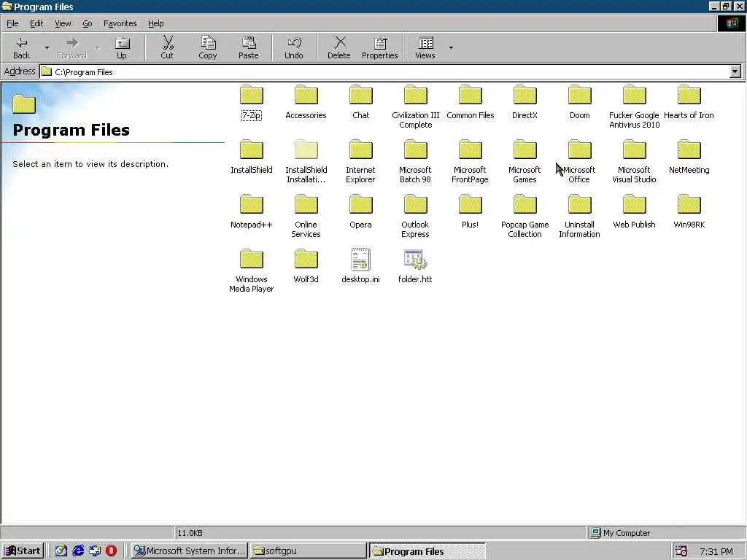Go back using the Back toolbar button
This screenshot has width=747, height=560.
pos(21,47)
